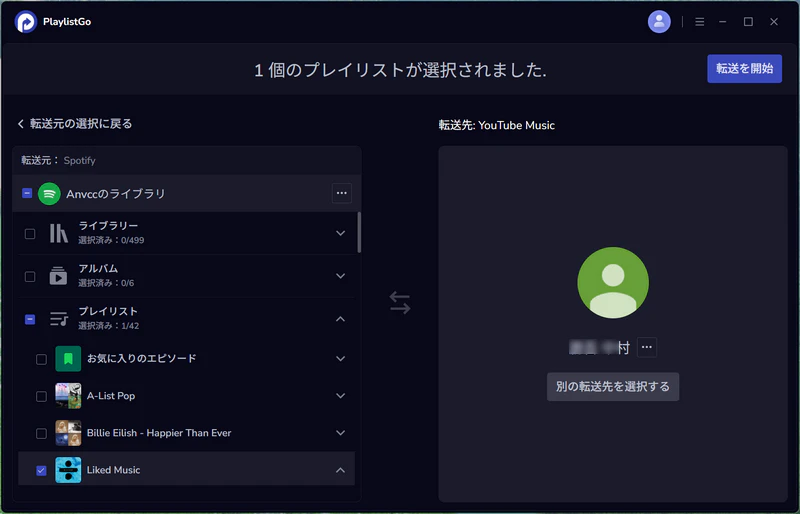Click Billie Eilish - Happier Than Ever name
The height and width of the screenshot is (514, 800).
click(159, 433)
